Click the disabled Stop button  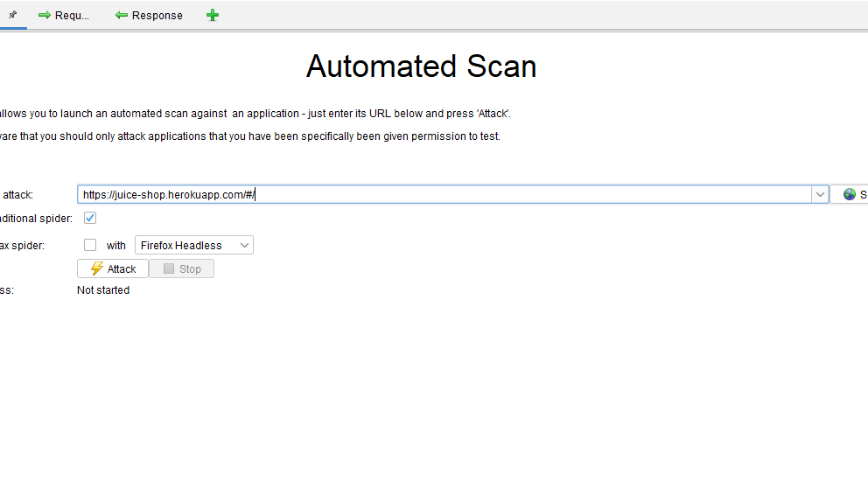click(182, 268)
